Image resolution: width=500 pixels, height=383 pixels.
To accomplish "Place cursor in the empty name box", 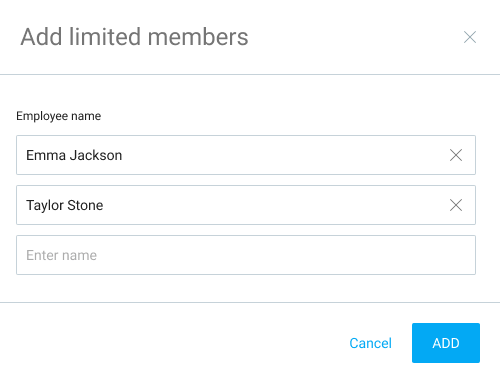I will pyautogui.click(x=246, y=255).
